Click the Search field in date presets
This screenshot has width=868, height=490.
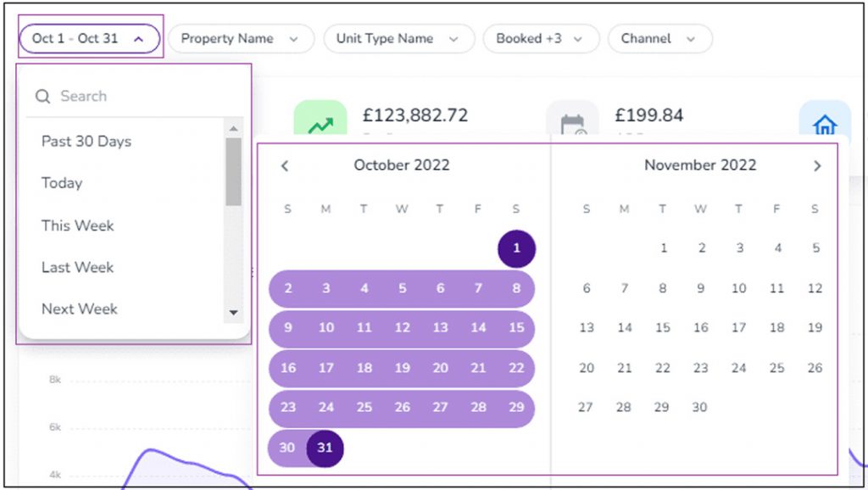[x=133, y=97]
